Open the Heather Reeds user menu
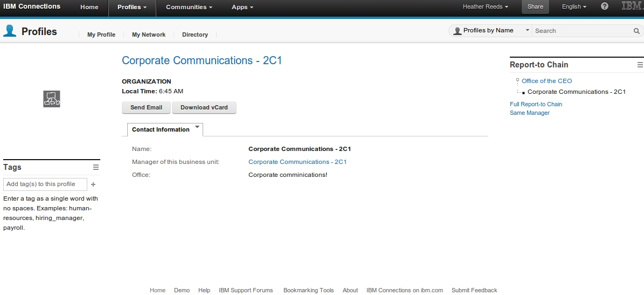 point(485,7)
